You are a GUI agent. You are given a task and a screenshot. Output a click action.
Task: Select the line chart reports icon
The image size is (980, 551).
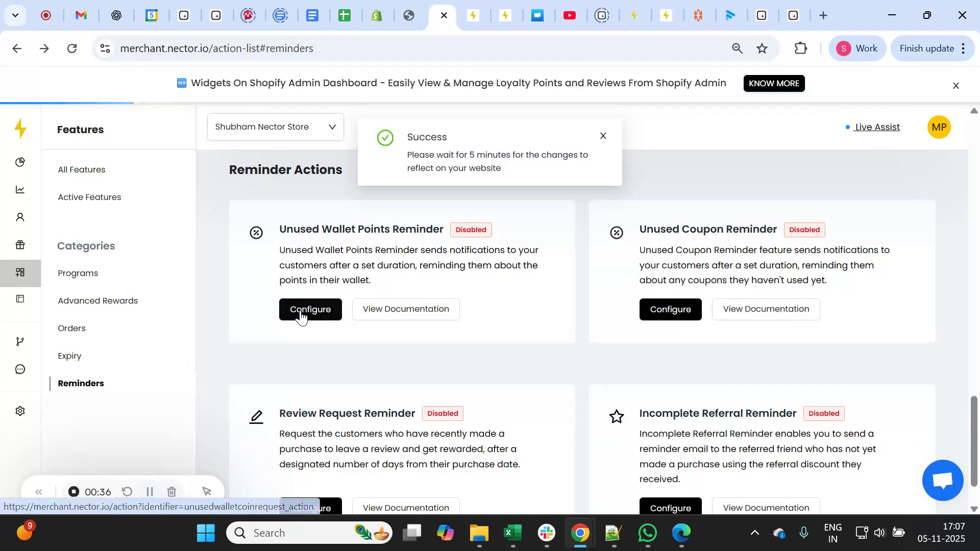[x=20, y=189]
